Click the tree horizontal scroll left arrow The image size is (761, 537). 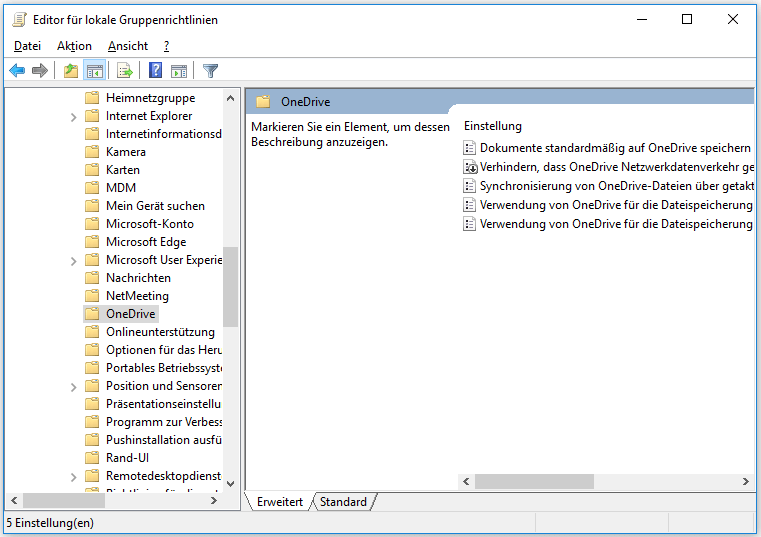pyautogui.click(x=14, y=501)
